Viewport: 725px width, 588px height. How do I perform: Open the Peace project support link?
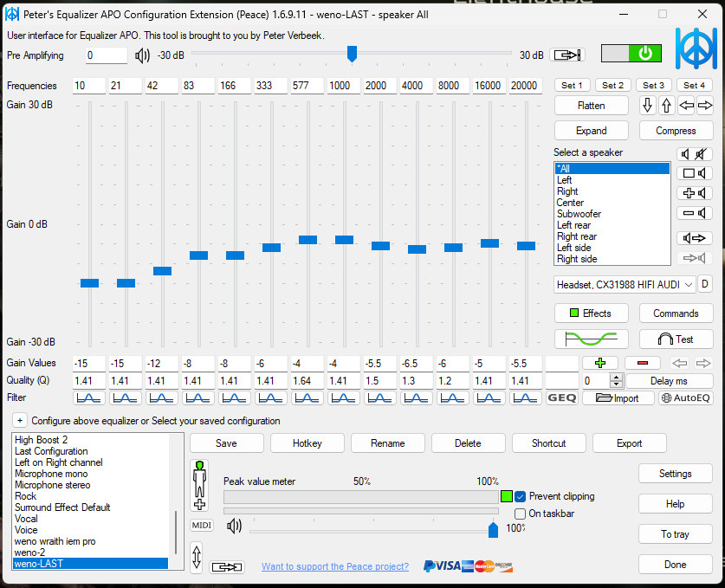[x=335, y=566]
